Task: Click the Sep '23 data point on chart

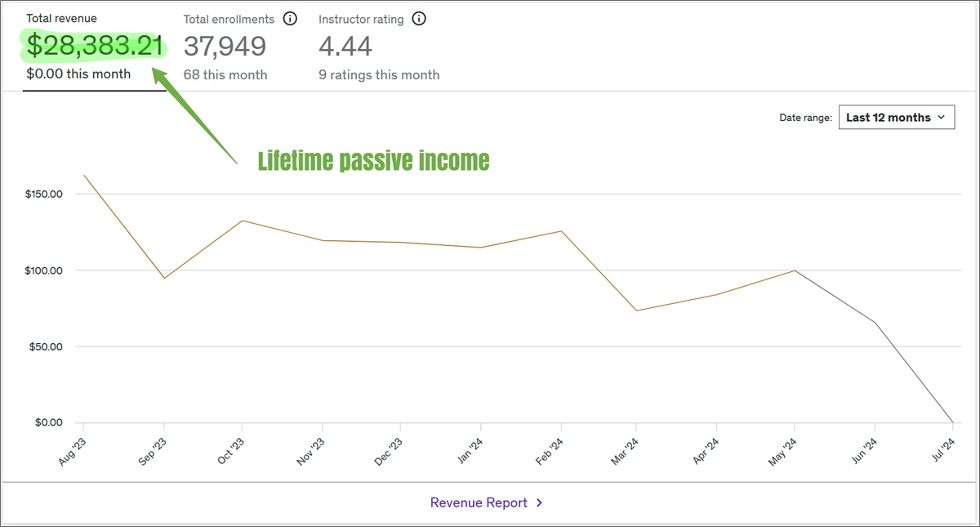Action: (x=164, y=278)
